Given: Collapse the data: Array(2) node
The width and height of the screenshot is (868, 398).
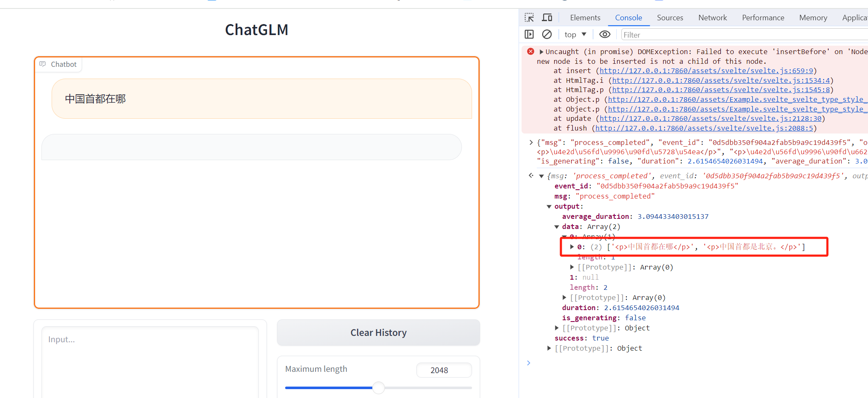Looking at the screenshot, I should point(557,227).
